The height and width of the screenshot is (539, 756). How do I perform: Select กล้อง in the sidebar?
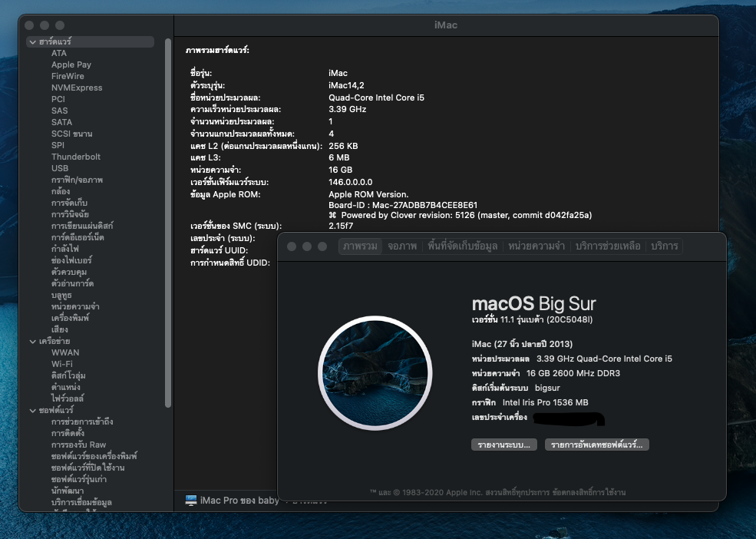pos(61,192)
